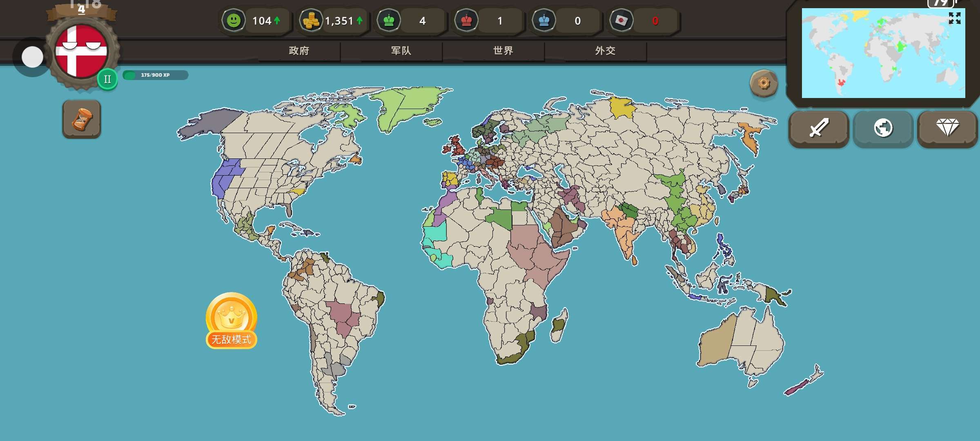Click the 175/900 XP progress bar
The image size is (980, 441).
[x=156, y=75]
